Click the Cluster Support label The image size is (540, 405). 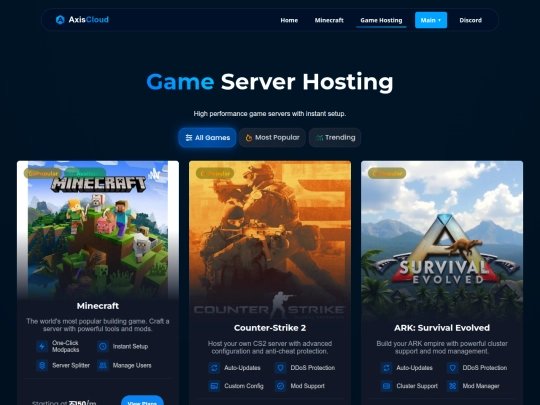tap(417, 386)
